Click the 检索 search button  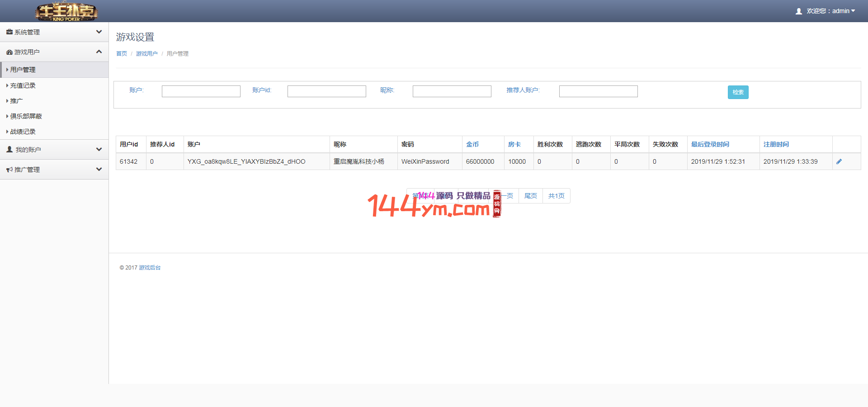738,92
